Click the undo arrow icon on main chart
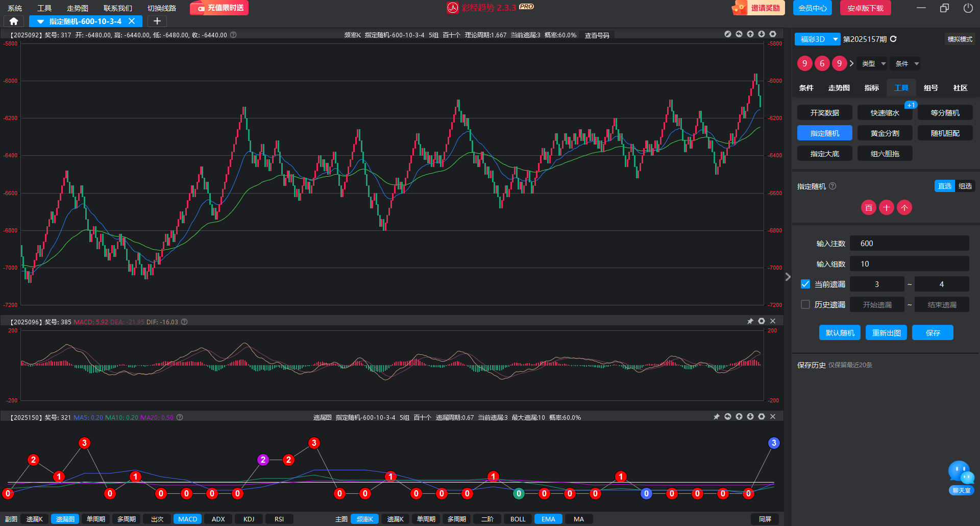 click(739, 34)
